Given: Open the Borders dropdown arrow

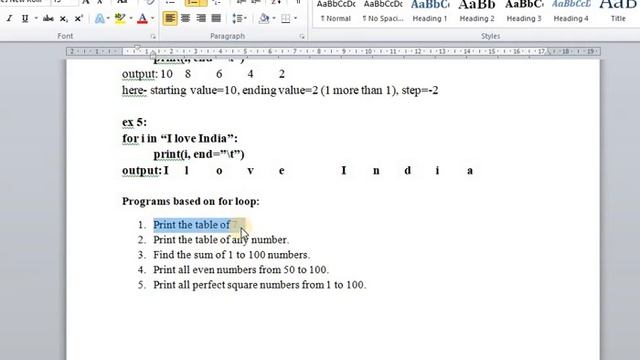Looking at the screenshot, I should tap(296, 18).
